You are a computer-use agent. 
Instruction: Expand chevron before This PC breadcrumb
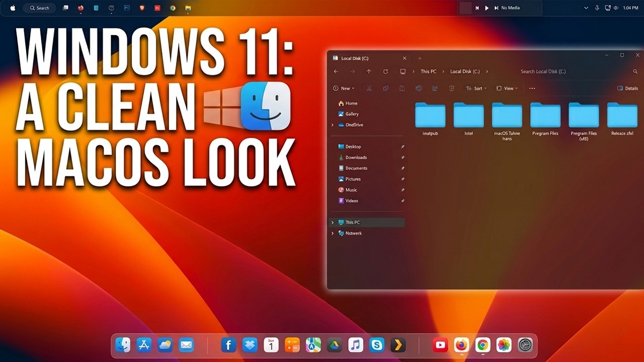pos(414,71)
